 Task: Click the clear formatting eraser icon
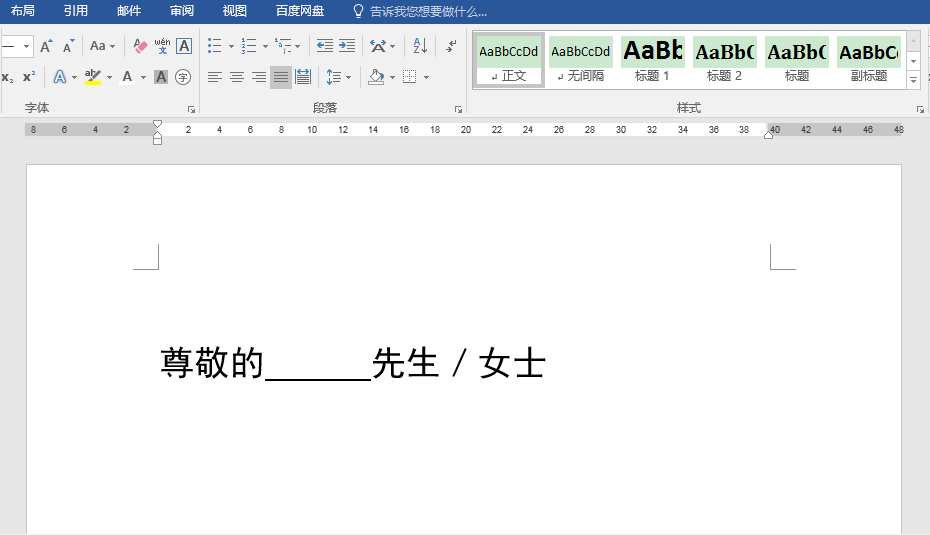(140, 46)
